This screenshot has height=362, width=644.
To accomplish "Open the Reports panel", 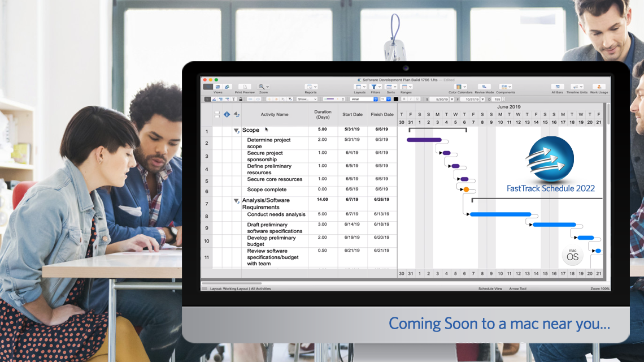I will pyautogui.click(x=310, y=85).
